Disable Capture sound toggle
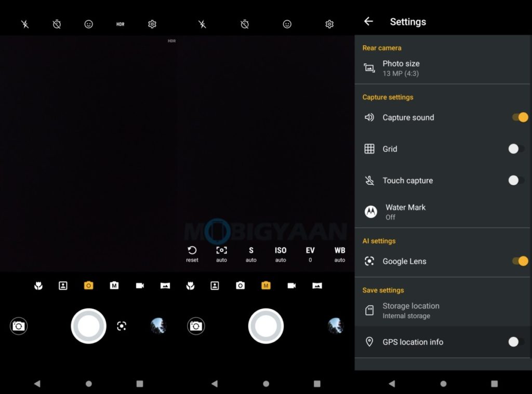Viewport: 532px width, 394px height. (x=520, y=117)
